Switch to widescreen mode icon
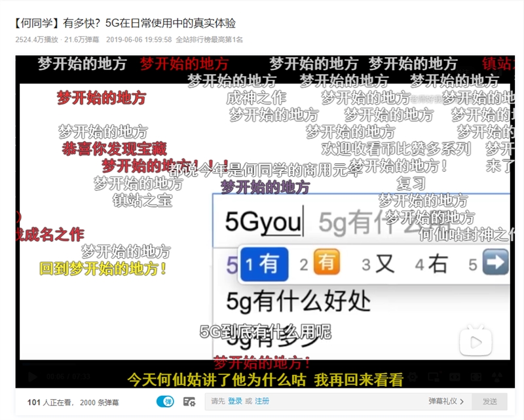 pyautogui.click(x=456, y=377)
